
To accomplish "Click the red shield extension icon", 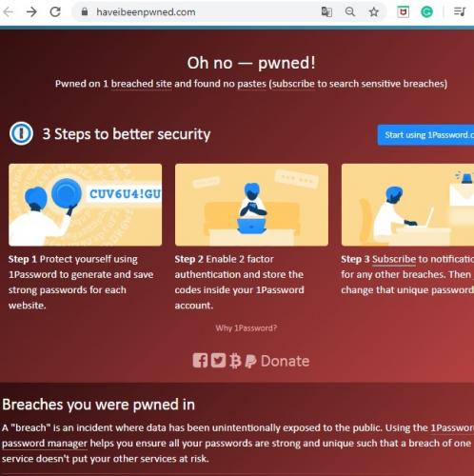I will pos(403,12).
